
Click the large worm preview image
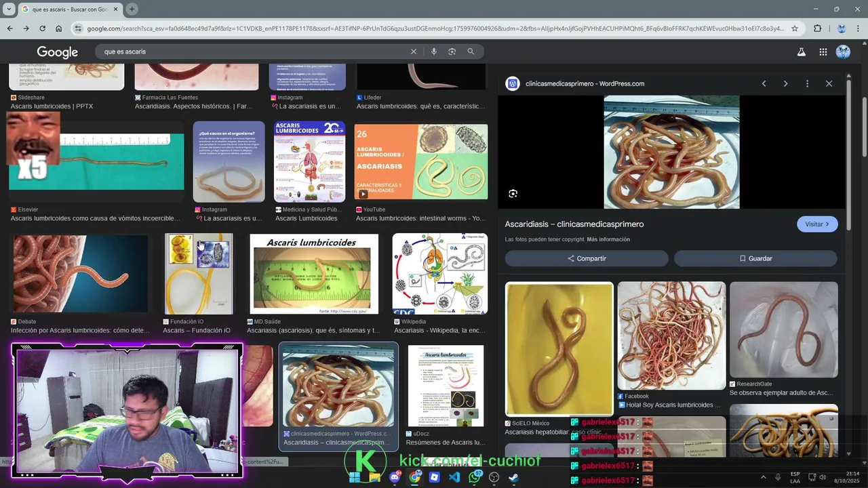coord(671,152)
